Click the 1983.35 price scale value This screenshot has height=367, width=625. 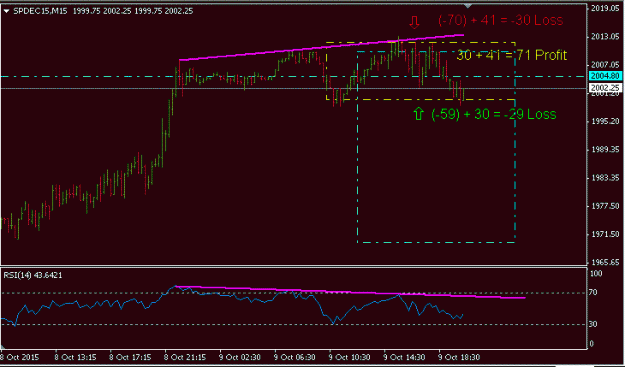click(605, 178)
